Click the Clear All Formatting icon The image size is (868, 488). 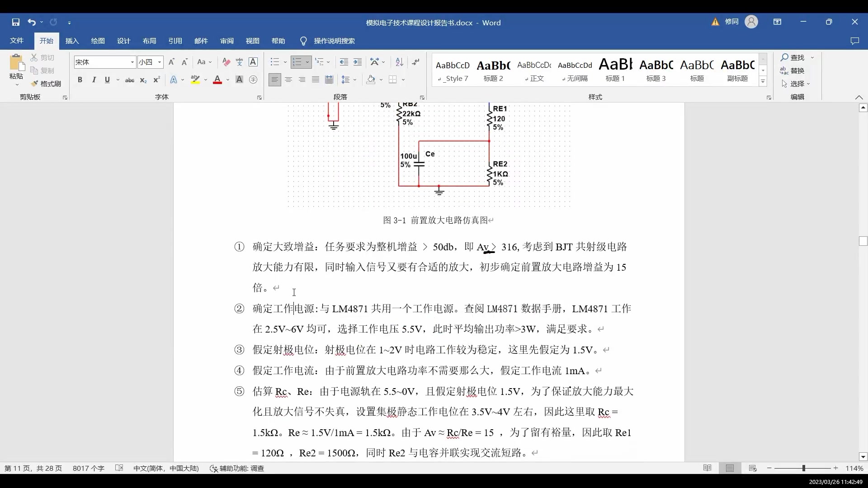click(226, 62)
